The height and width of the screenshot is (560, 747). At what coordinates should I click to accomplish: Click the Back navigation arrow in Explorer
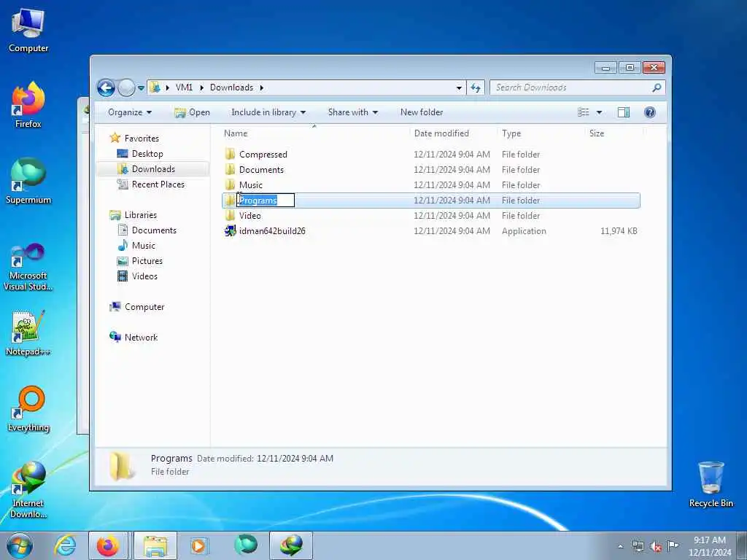[x=107, y=87]
